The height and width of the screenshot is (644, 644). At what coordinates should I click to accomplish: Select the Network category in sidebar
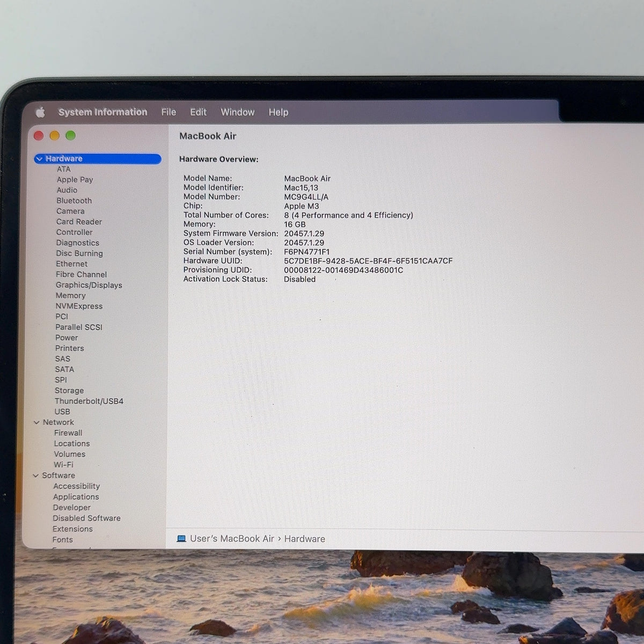[x=58, y=422]
